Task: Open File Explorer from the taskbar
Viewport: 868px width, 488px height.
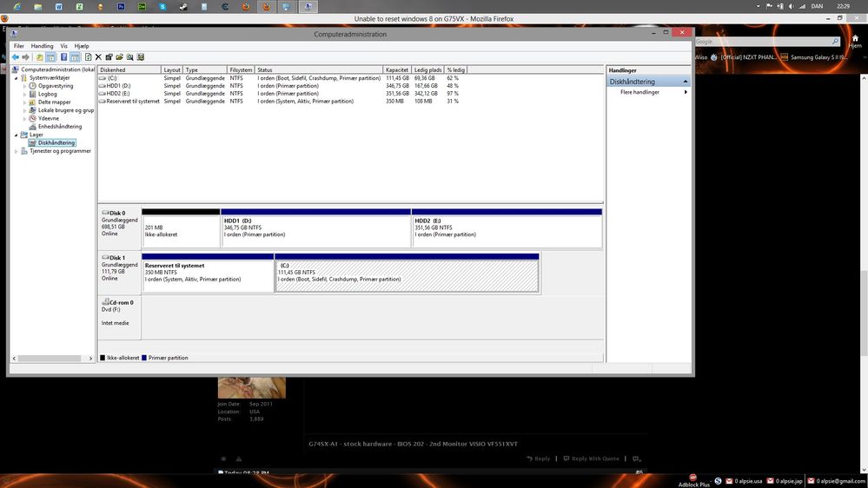Action: [37, 7]
